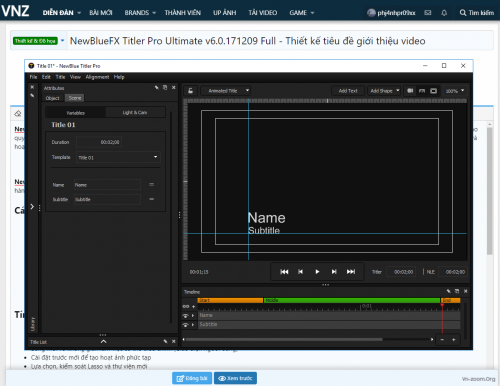Image resolution: width=500 pixels, height=386 pixels.
Task: Play the title preview
Action: [x=317, y=272]
